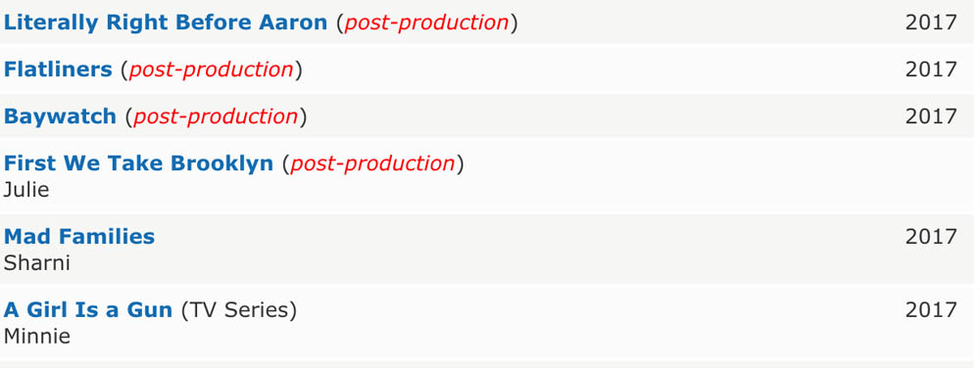Click the 2017 year beside Baywatch
The width and height of the screenshot is (980, 368).
click(x=931, y=116)
